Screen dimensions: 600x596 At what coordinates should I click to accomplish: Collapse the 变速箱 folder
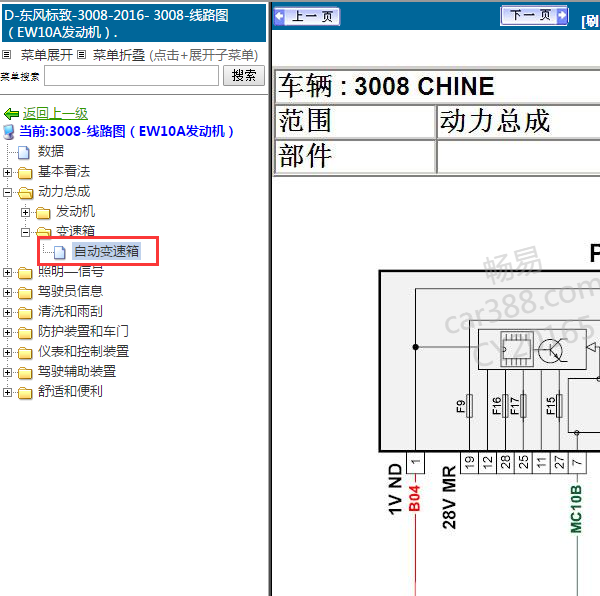25,232
